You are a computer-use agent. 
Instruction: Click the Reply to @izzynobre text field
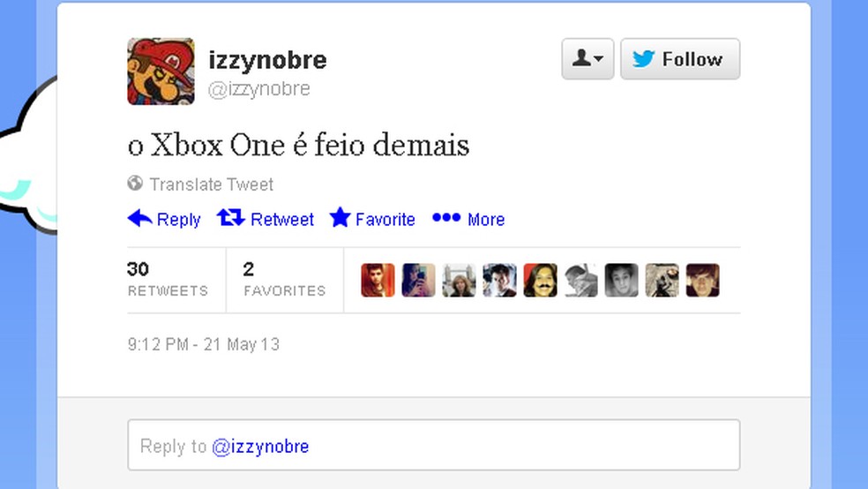[434, 445]
